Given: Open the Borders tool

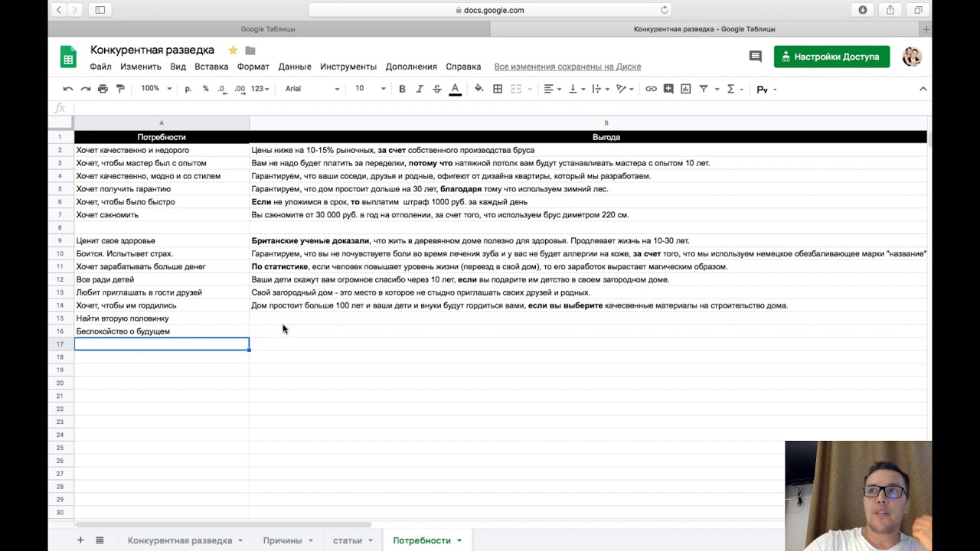Looking at the screenshot, I should tap(498, 89).
